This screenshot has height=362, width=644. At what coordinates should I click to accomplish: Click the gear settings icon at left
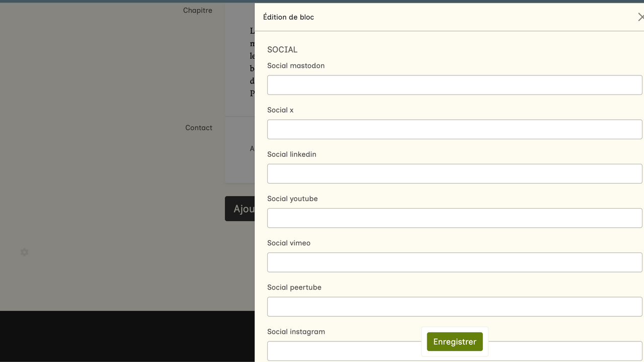[24, 252]
